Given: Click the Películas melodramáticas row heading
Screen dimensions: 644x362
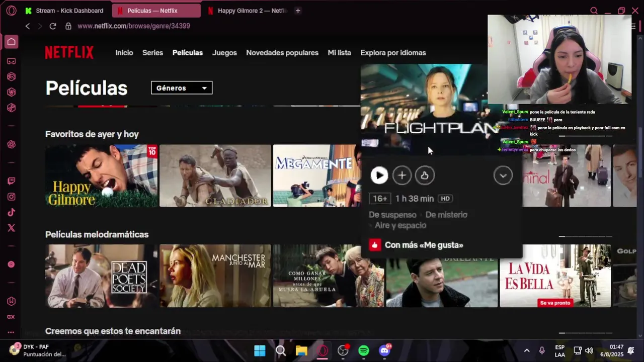Looking at the screenshot, I should (97, 234).
